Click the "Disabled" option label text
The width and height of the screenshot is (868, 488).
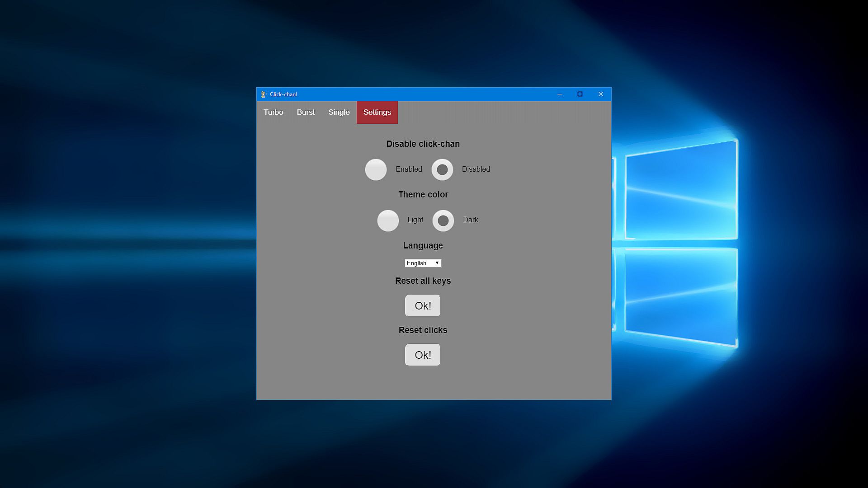tap(476, 169)
